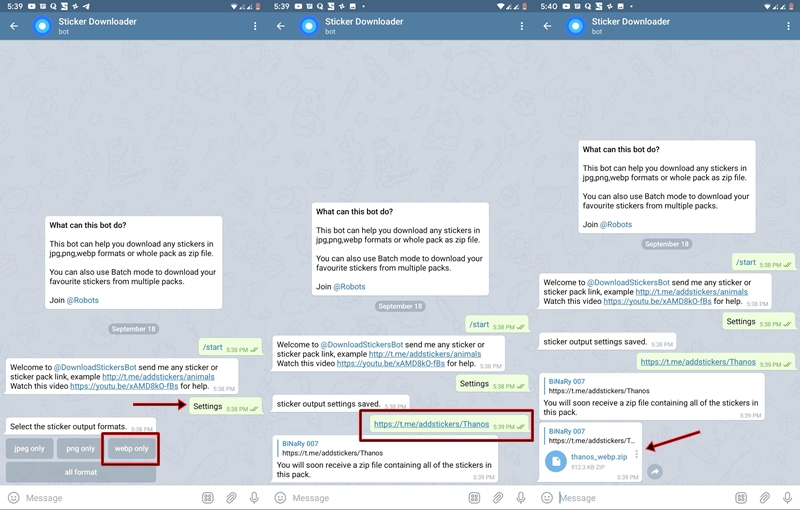Open emoji picker in third screenshot message bar
The width and height of the screenshot is (800, 510).
[x=547, y=498]
